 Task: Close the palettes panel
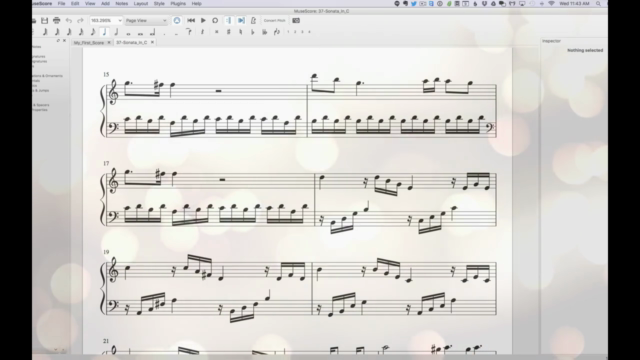pos(64,41)
